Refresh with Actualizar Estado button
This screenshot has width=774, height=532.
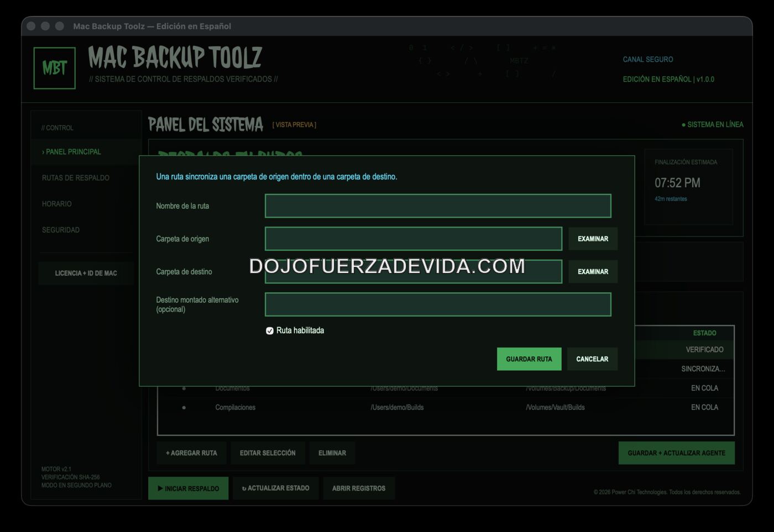point(275,488)
